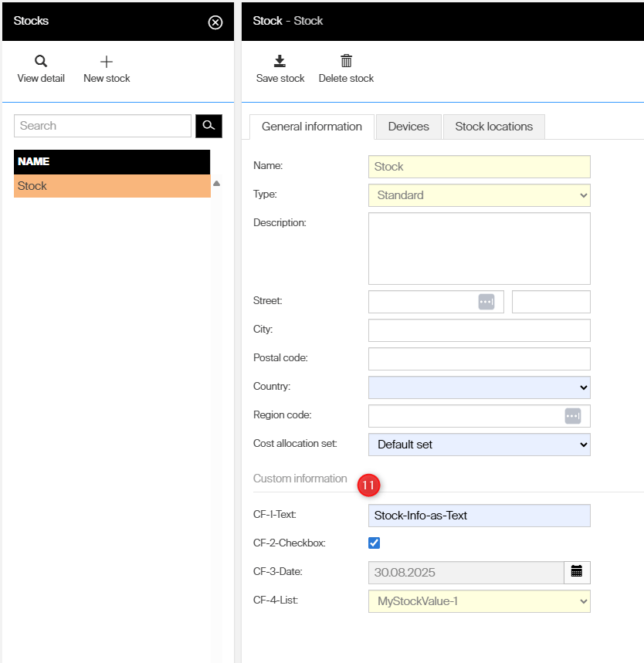Click the scroll up arrow in stock list
The height and width of the screenshot is (663, 644).
217,184
